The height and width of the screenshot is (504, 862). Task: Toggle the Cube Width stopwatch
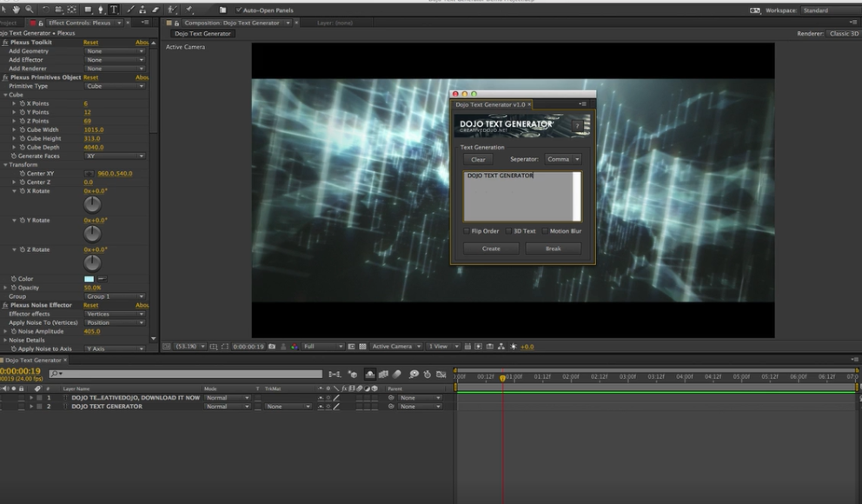(x=23, y=129)
